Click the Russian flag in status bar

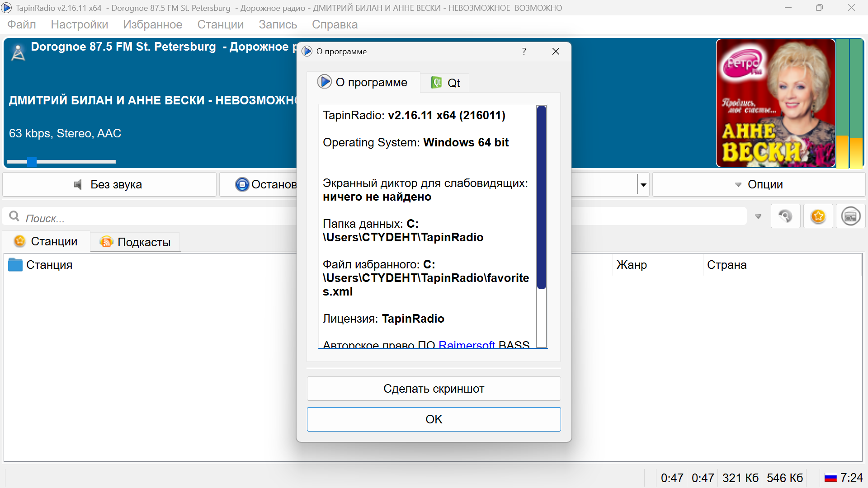click(x=830, y=478)
